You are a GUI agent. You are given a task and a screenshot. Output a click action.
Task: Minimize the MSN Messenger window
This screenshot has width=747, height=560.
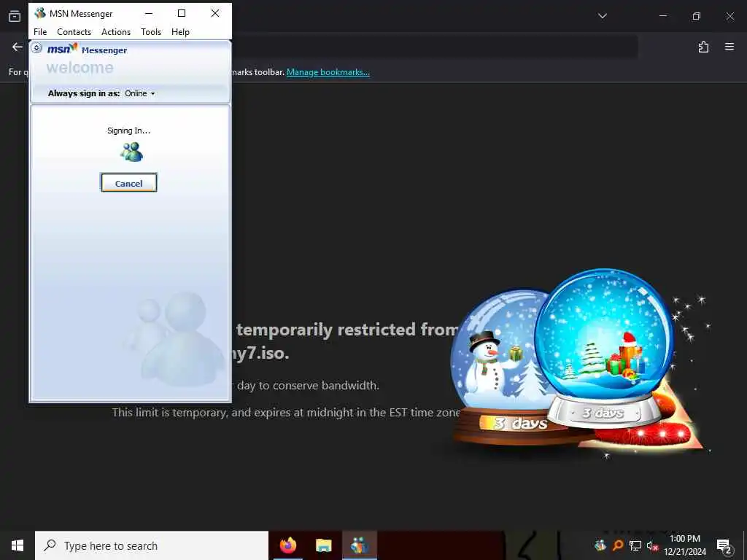[x=149, y=13]
